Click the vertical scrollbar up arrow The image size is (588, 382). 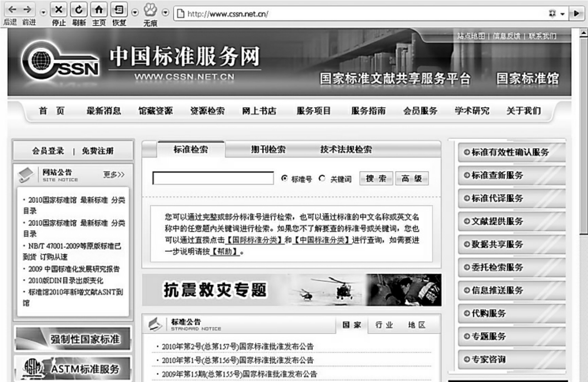583,33
